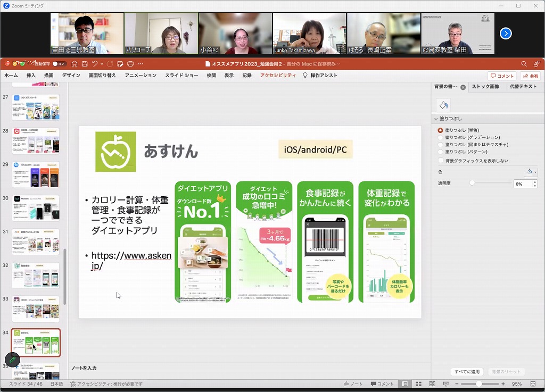This screenshot has height=392, width=545.
Task: Open the デザイン ribbon tab
Action: 71,76
